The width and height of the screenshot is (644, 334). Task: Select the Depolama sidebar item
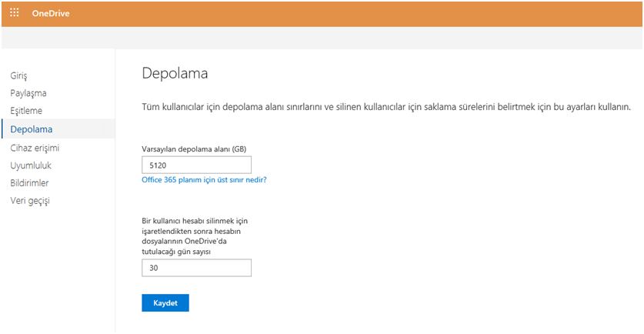32,129
